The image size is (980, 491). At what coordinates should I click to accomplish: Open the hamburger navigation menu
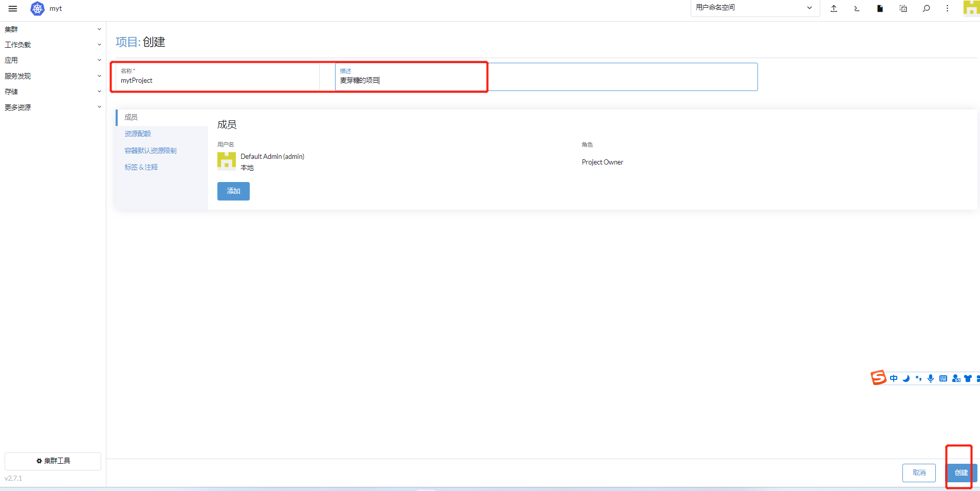[x=13, y=9]
